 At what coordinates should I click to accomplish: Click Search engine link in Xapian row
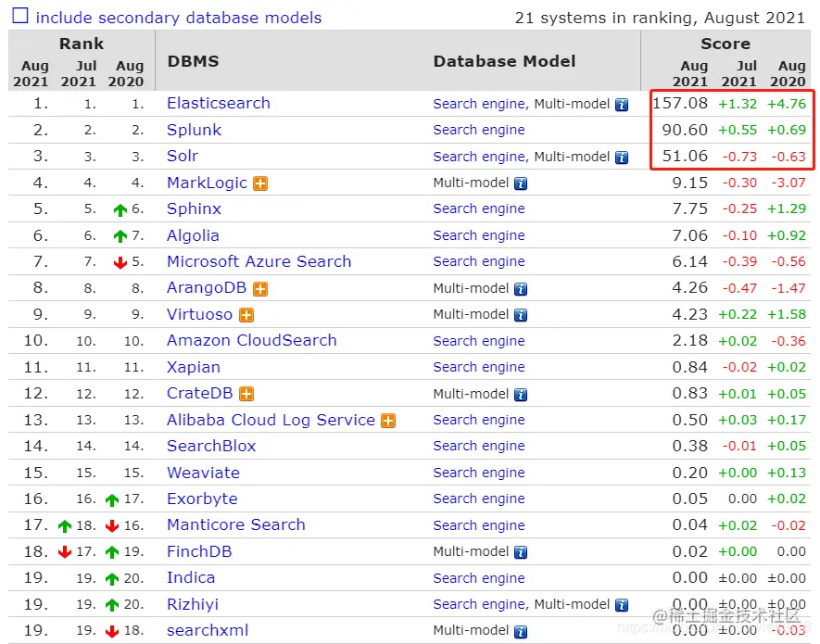[x=479, y=367]
